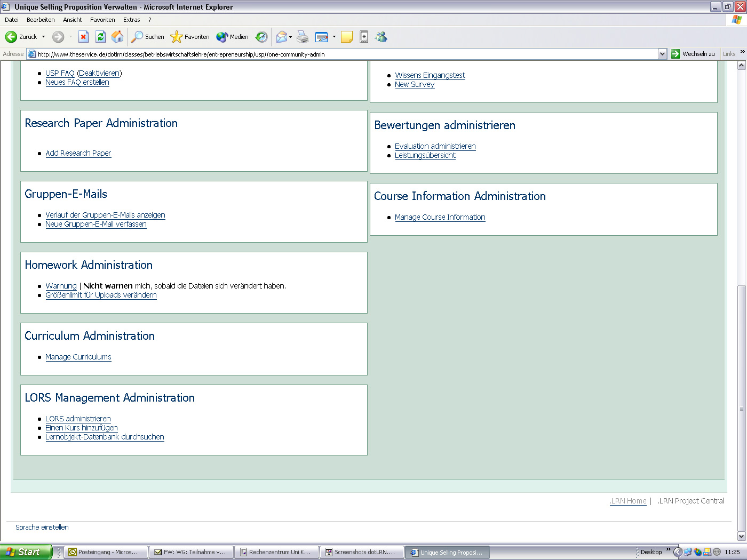The image size is (747, 560).
Task: Click Add Research Paper link
Action: pyautogui.click(x=78, y=153)
